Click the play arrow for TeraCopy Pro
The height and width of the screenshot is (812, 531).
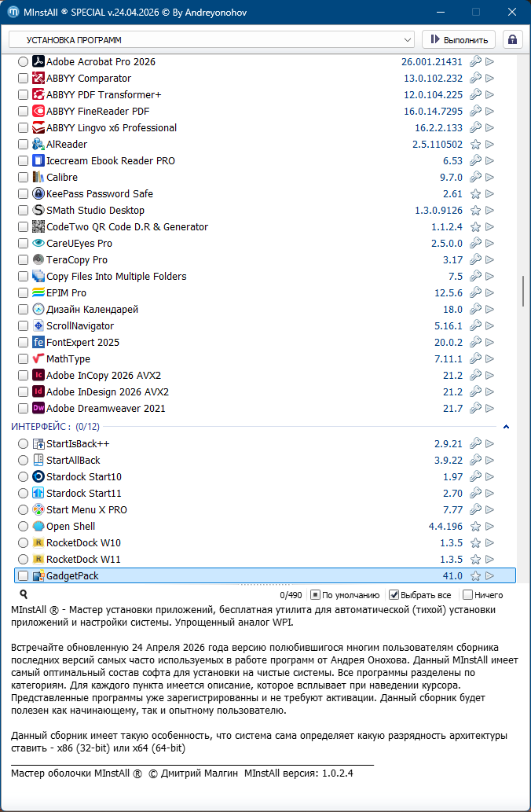tap(490, 260)
